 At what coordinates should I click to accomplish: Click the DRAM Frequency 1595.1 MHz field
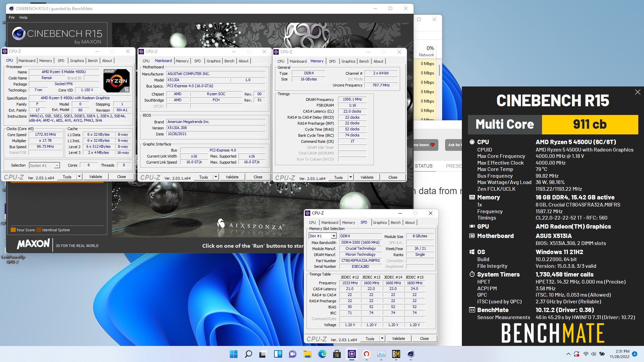[352, 99]
